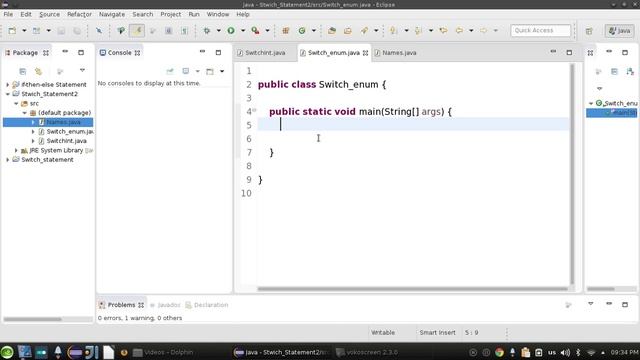Open the Window menu
Screen dimensions: 640x360
(218, 14)
